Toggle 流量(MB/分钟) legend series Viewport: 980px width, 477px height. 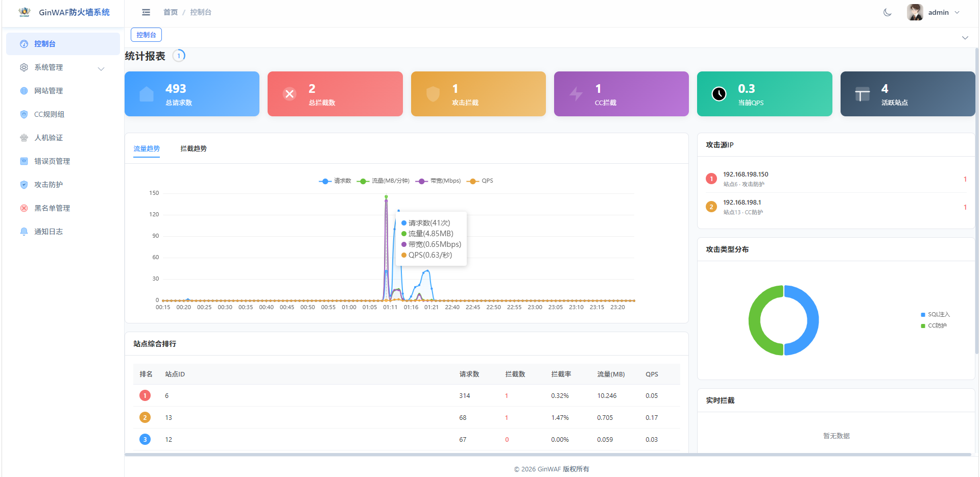[x=383, y=181]
